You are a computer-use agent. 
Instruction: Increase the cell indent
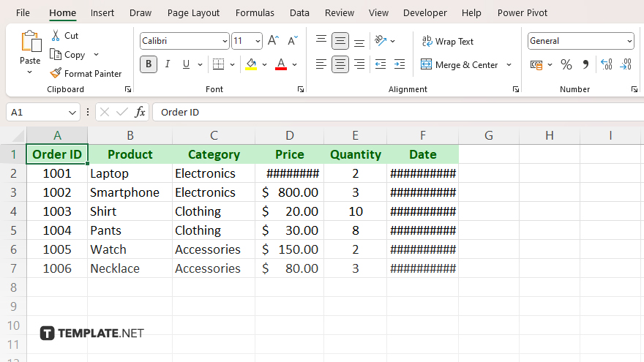(x=400, y=64)
